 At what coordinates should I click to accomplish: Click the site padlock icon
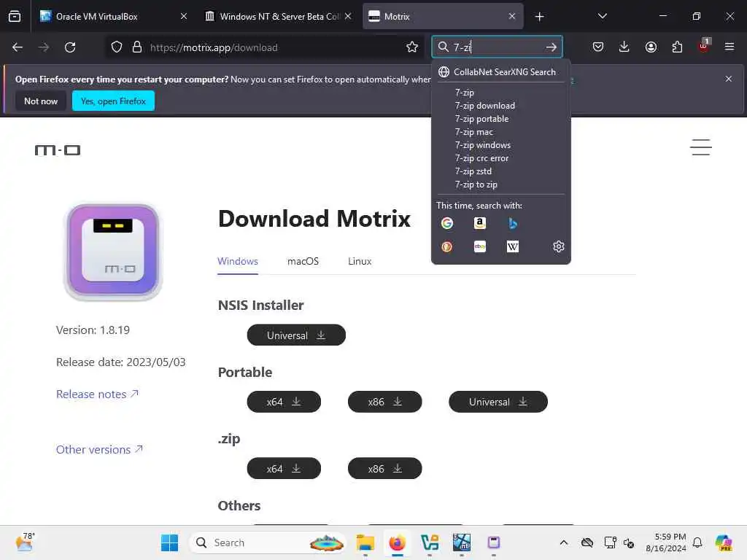[x=136, y=47]
